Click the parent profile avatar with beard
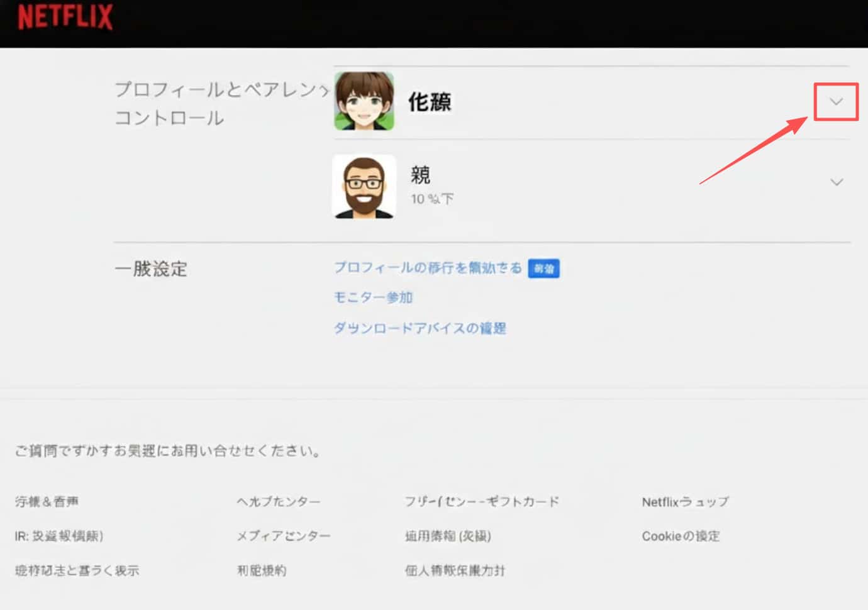The height and width of the screenshot is (610, 868). pos(364,187)
